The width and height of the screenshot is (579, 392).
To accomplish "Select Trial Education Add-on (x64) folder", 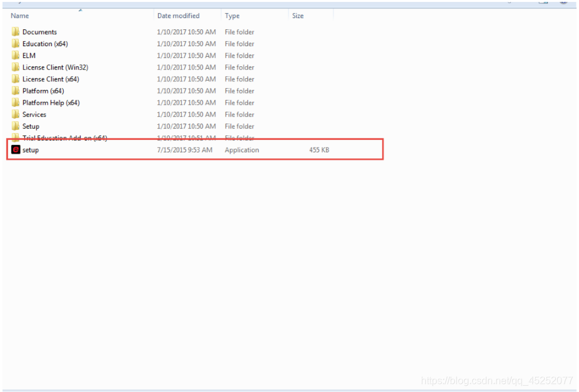I will pyautogui.click(x=64, y=138).
